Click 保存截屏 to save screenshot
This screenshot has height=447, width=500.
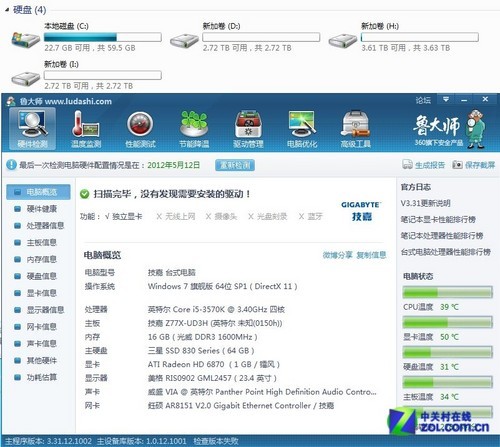tap(474, 165)
